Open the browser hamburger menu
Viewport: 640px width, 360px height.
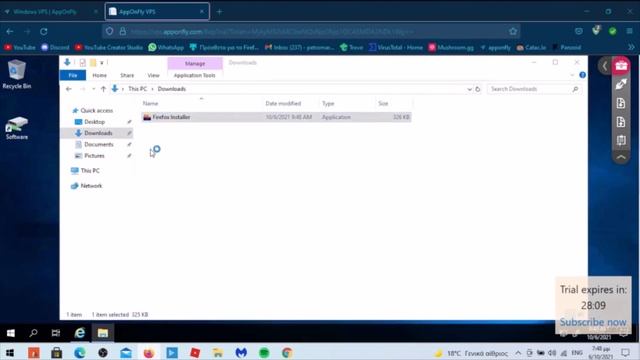coord(629,31)
